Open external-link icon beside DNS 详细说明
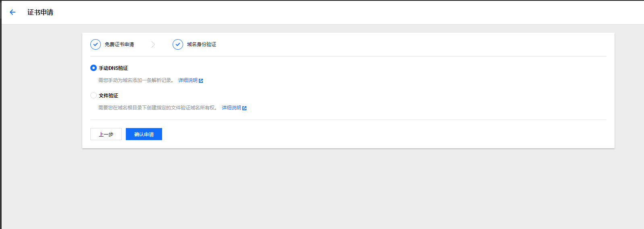This screenshot has width=644, height=229. coord(201,81)
